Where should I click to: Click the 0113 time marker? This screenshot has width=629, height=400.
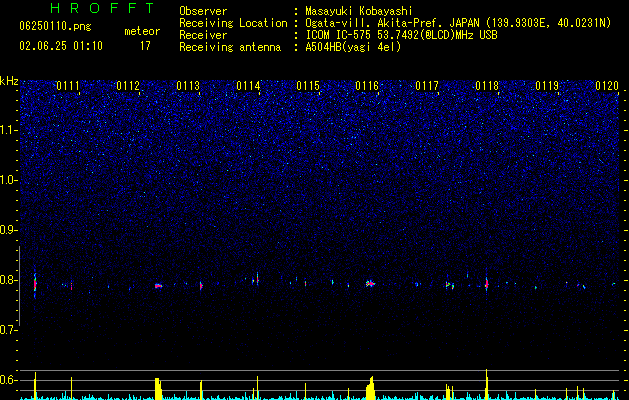(x=188, y=86)
